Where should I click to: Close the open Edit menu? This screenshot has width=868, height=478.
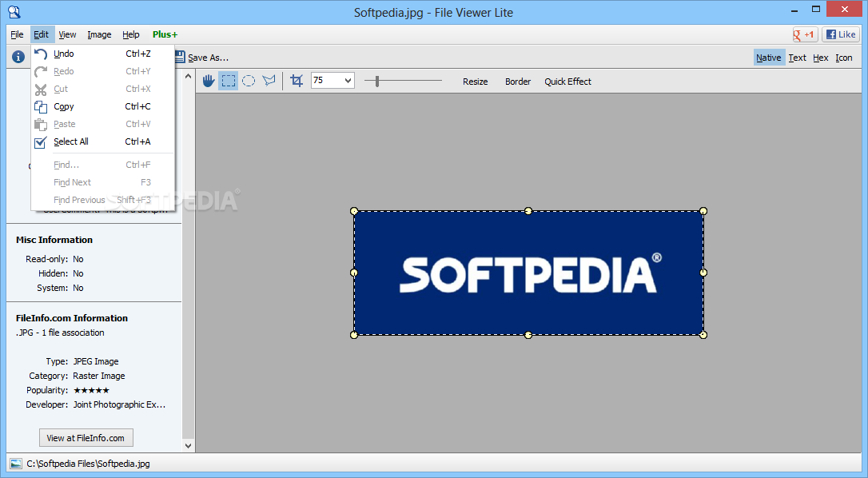coord(42,34)
